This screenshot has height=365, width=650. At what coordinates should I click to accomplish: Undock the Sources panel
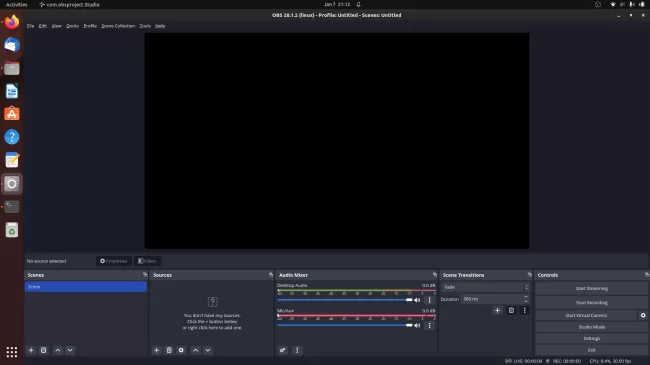(271, 275)
